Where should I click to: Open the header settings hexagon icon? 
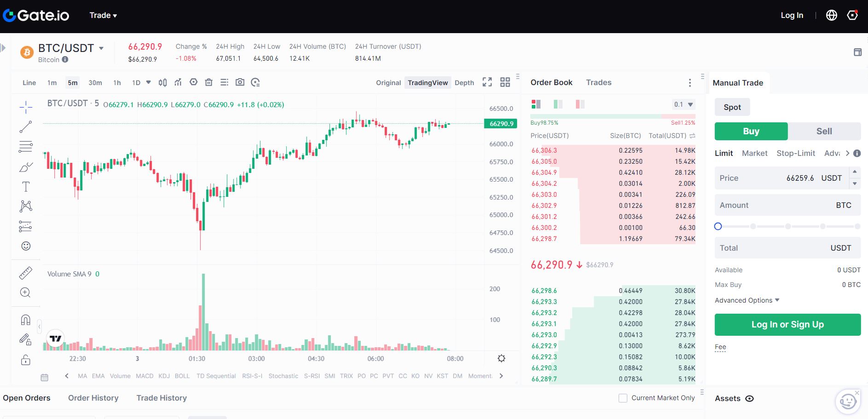[x=852, y=15]
